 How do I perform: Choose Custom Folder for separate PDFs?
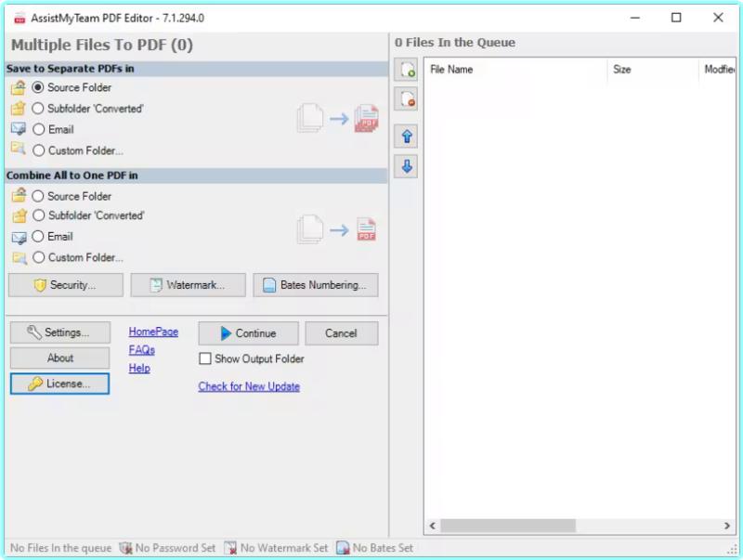point(78,150)
